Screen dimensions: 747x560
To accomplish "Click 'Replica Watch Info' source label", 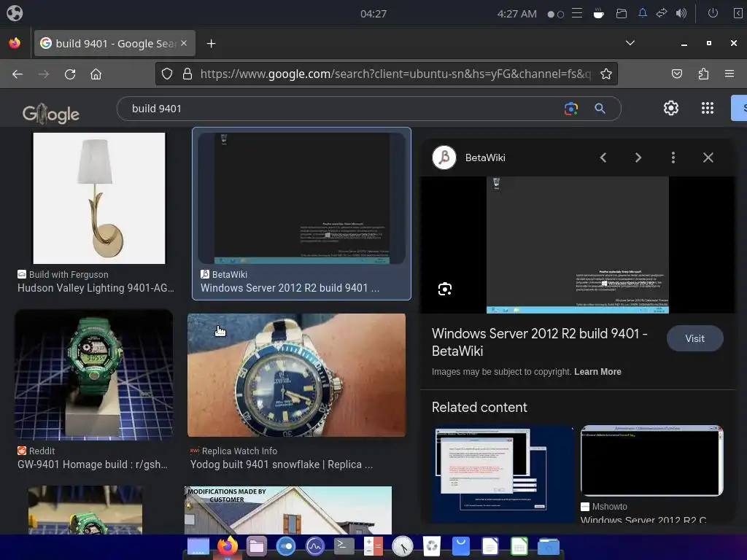I will [x=239, y=451].
